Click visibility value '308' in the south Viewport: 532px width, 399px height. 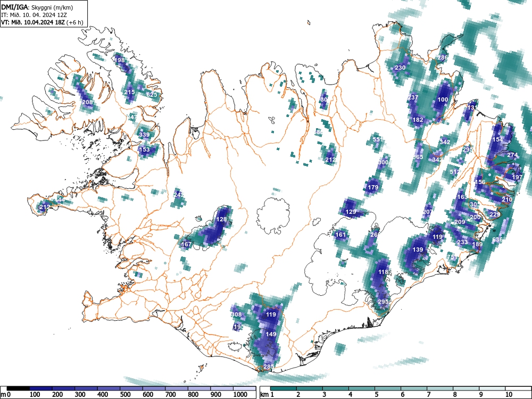click(x=236, y=314)
